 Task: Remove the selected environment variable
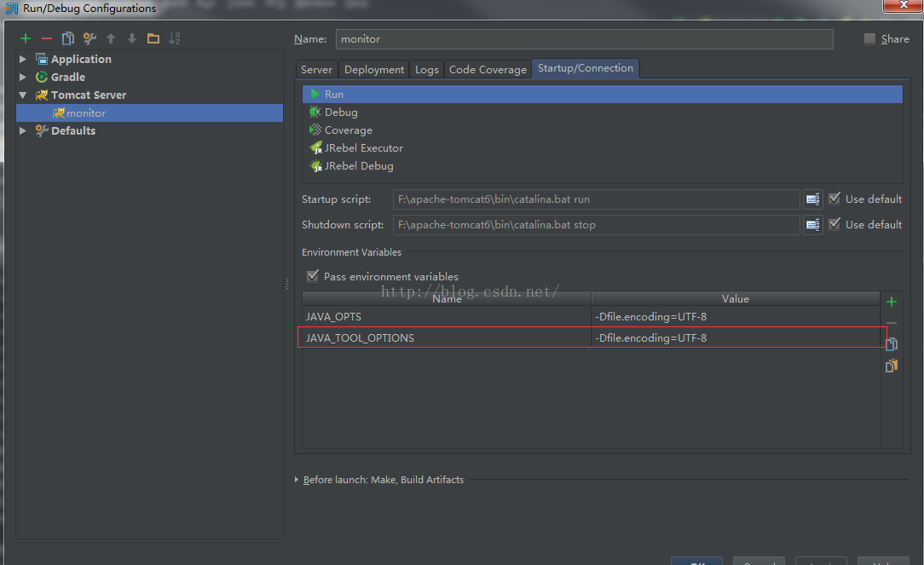892,323
